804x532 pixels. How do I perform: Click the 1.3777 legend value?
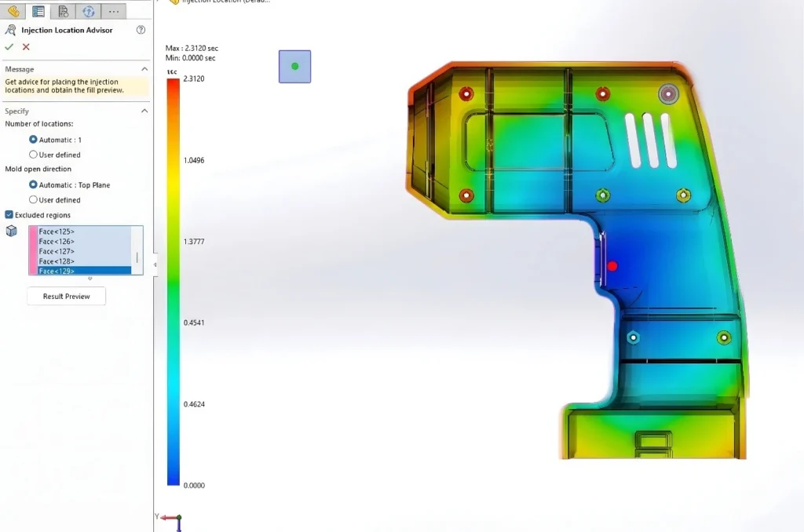[194, 242]
